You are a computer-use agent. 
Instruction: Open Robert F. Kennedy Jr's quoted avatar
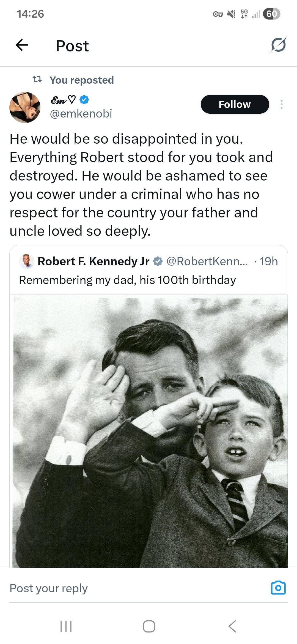pyautogui.click(x=26, y=261)
